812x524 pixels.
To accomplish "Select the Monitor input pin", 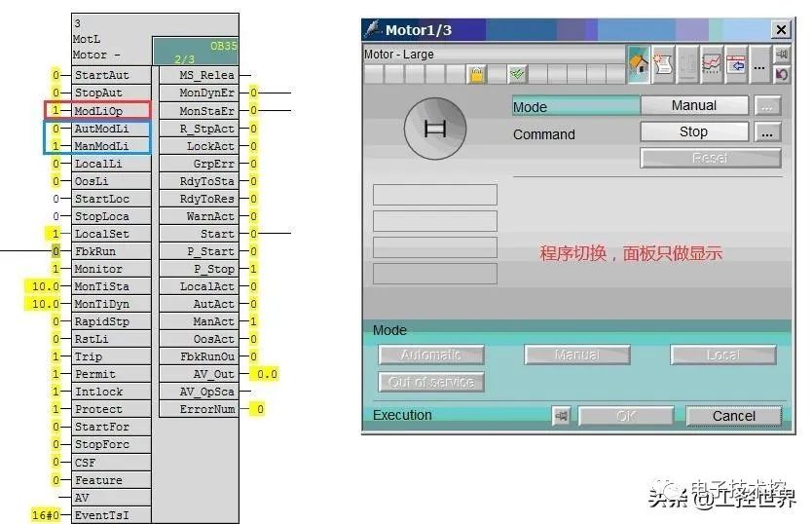I will point(112,269).
